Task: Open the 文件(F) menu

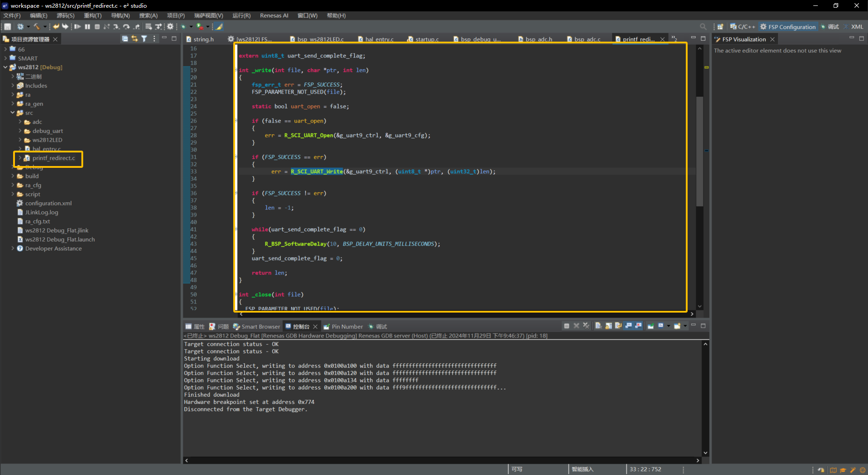Action: tap(12, 15)
